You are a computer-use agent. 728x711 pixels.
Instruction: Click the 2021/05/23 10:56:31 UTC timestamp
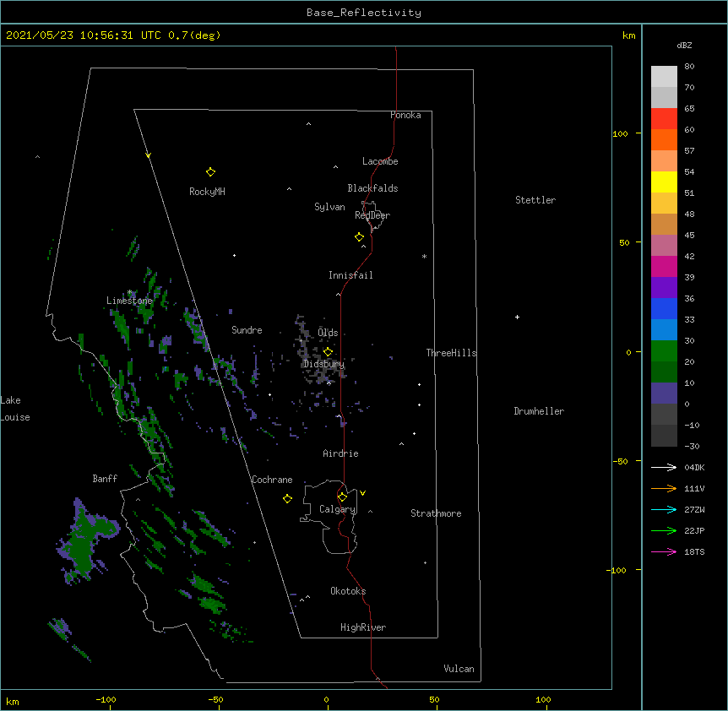point(84,35)
